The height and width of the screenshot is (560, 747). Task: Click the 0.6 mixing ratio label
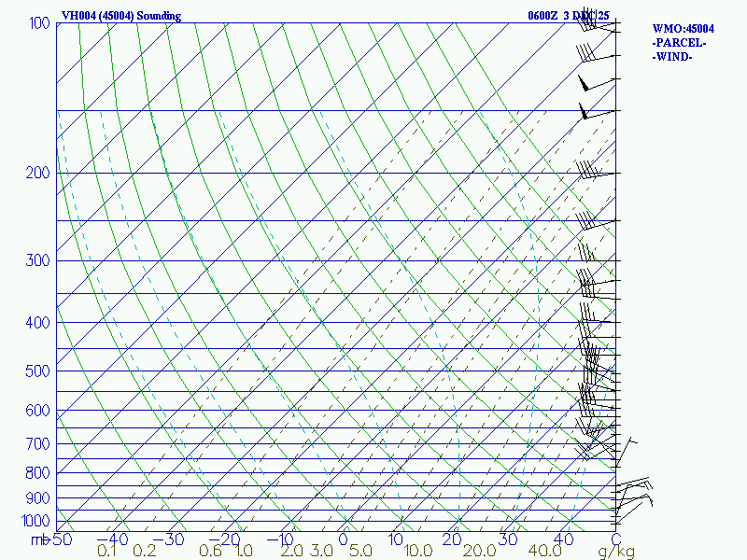[210, 552]
